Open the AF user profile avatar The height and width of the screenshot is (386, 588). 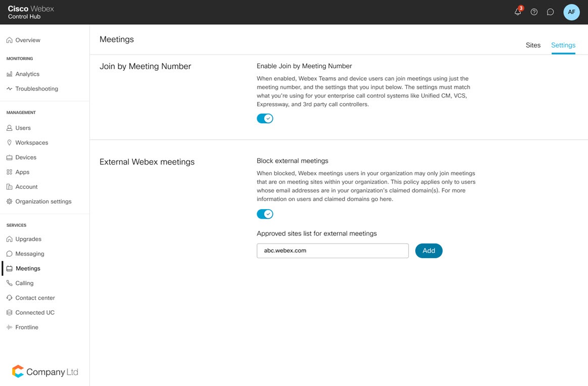click(x=571, y=12)
